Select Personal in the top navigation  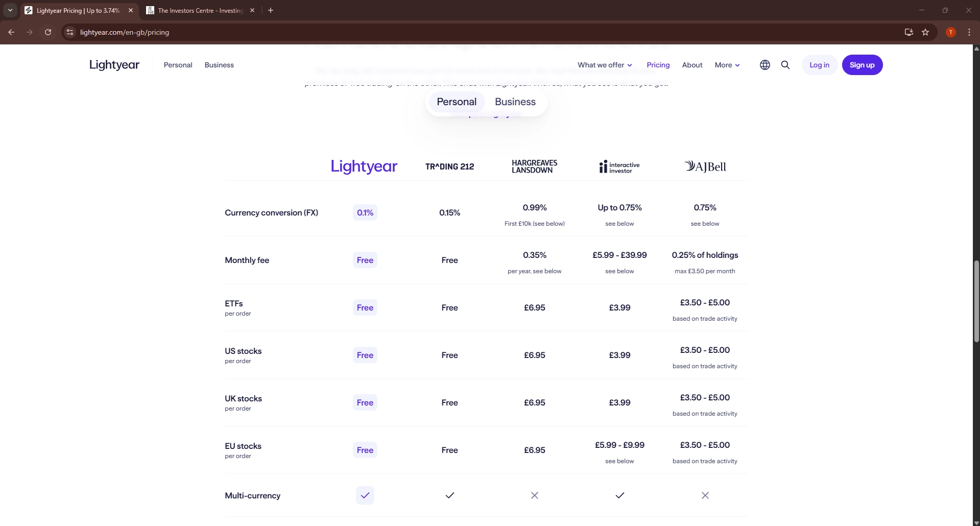pos(178,65)
